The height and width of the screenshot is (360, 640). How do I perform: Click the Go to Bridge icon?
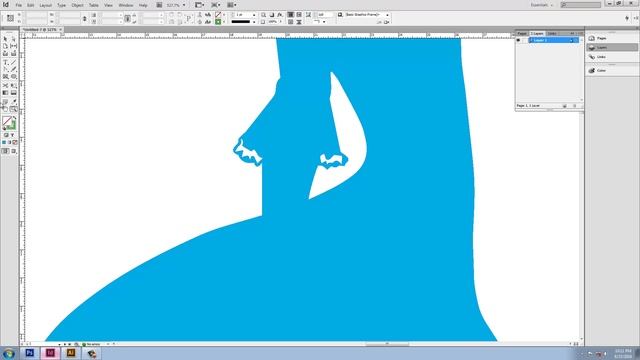point(159,5)
